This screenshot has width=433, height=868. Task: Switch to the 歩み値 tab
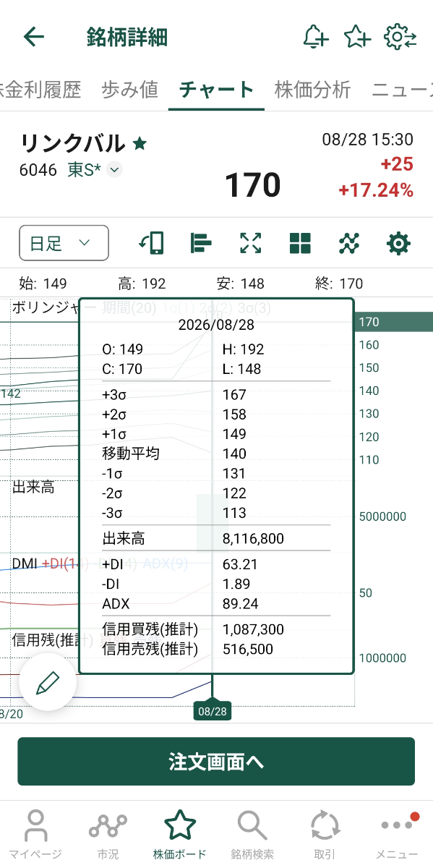(x=130, y=90)
